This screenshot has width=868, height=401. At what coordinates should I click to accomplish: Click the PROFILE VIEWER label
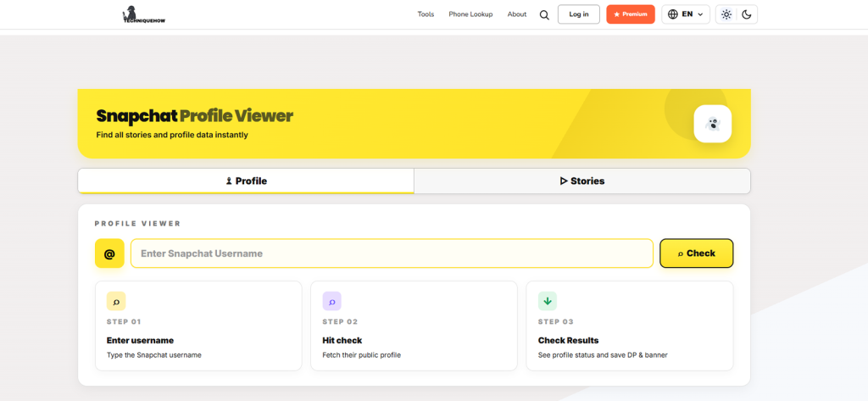138,224
